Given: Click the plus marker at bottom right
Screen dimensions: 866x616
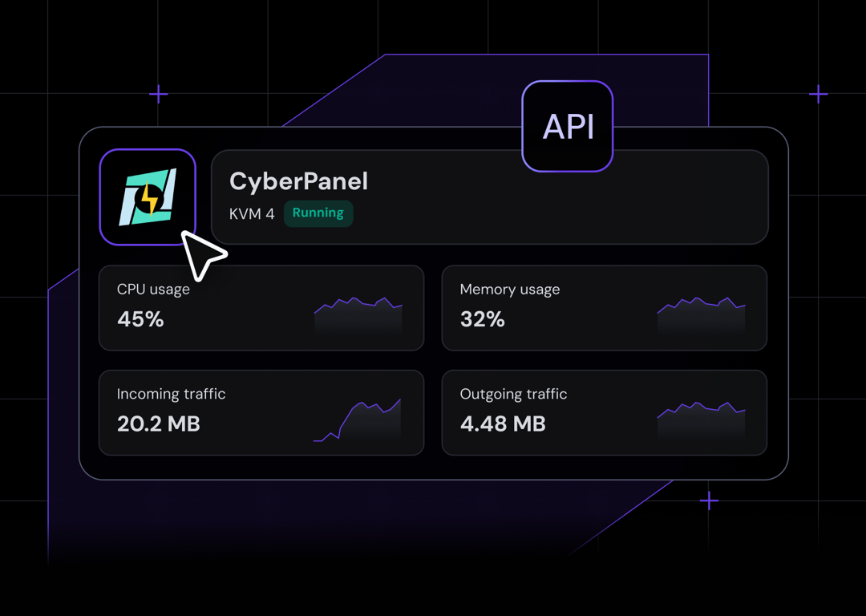Looking at the screenshot, I should coord(709,501).
